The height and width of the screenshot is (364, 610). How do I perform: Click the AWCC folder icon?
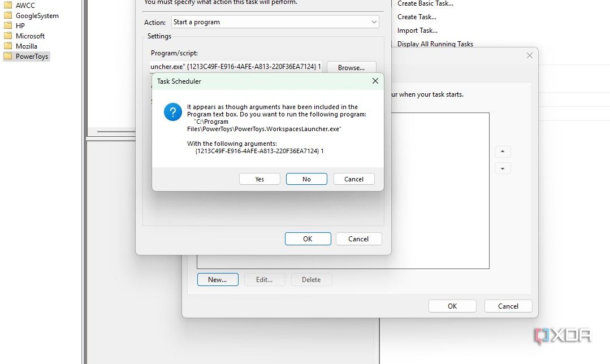tap(8, 5)
